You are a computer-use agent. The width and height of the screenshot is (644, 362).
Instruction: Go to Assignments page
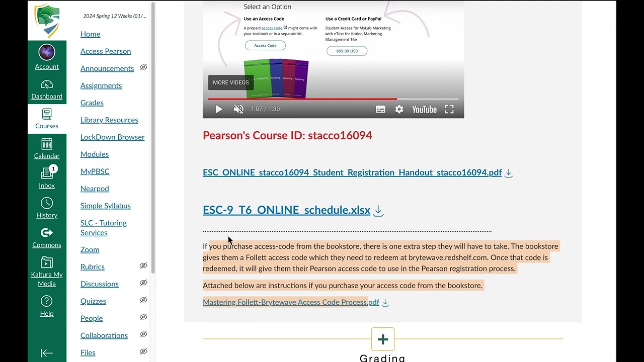101,85
